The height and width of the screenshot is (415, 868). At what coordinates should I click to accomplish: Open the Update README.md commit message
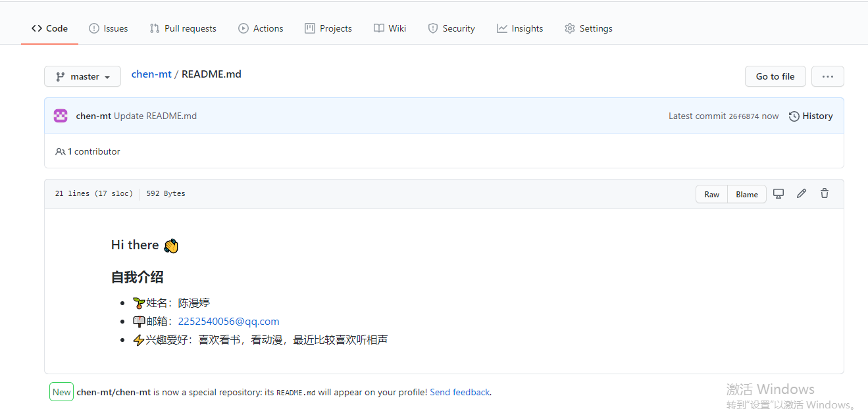(155, 116)
